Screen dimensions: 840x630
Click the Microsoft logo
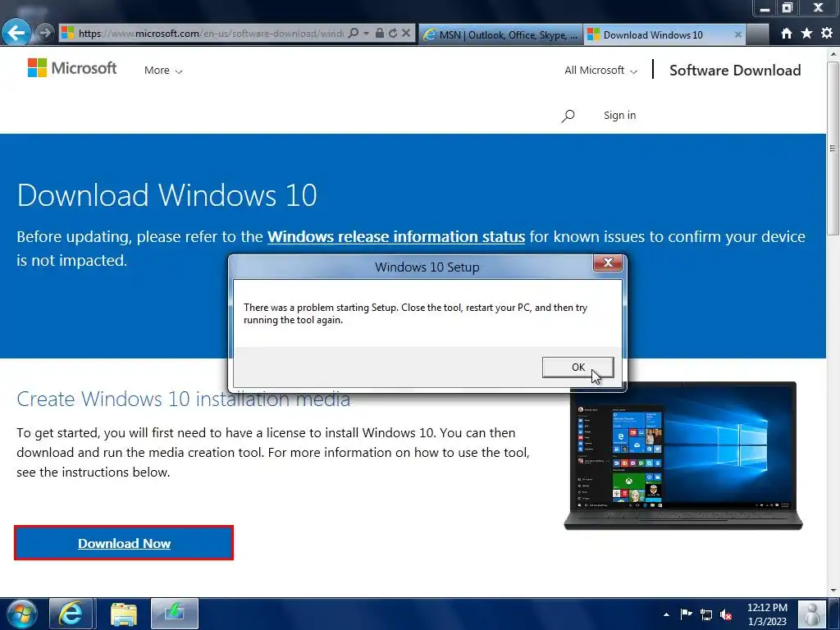[72, 68]
